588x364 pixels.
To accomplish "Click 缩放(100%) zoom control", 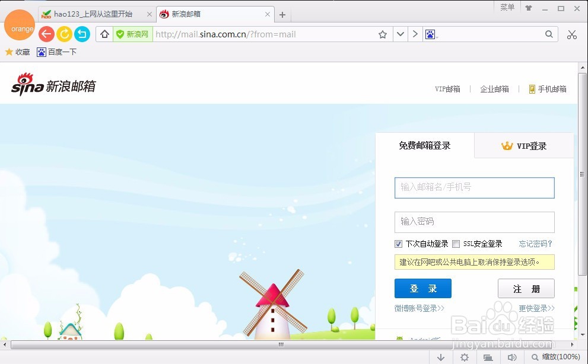I will click(x=554, y=356).
